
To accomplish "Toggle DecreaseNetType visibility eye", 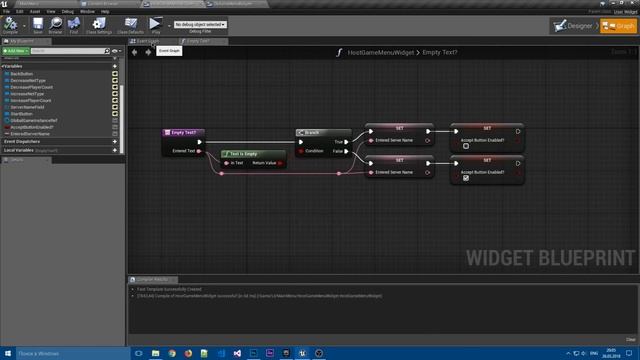I will [x=115, y=80].
